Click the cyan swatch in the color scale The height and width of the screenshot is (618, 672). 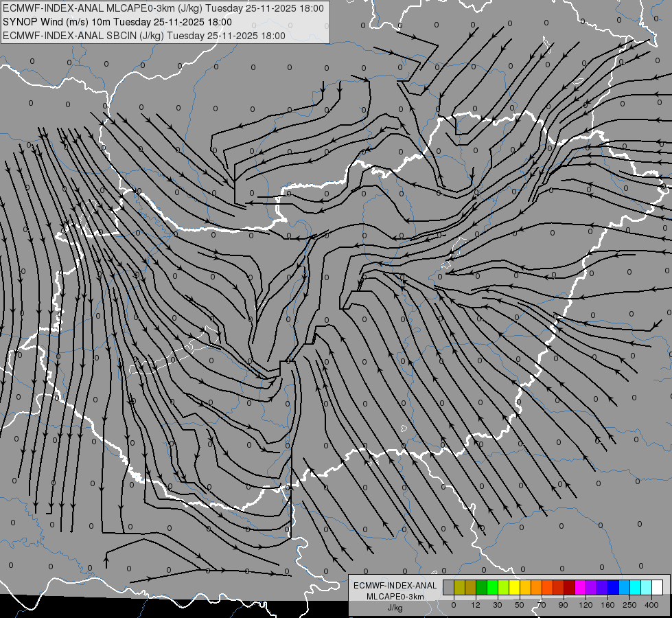click(x=636, y=587)
